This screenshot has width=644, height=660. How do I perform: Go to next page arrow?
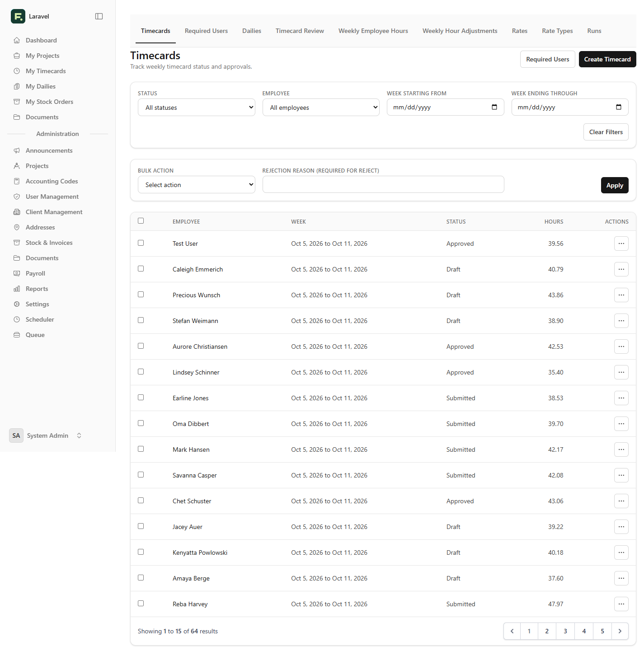pyautogui.click(x=620, y=631)
